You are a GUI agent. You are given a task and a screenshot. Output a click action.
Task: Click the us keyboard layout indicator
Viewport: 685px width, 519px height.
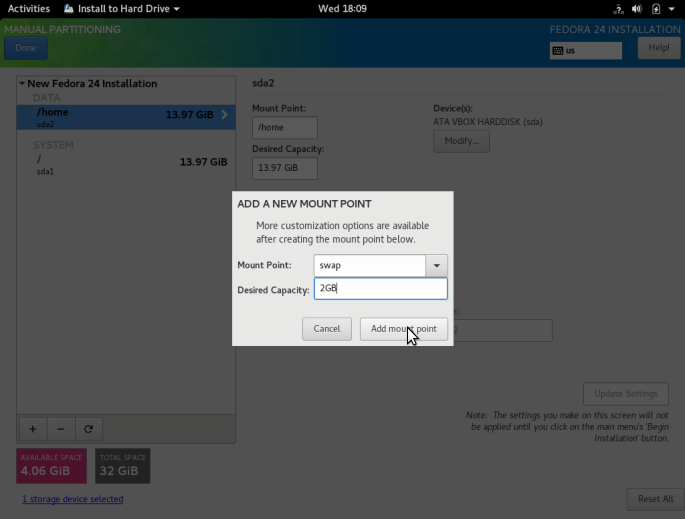586,51
